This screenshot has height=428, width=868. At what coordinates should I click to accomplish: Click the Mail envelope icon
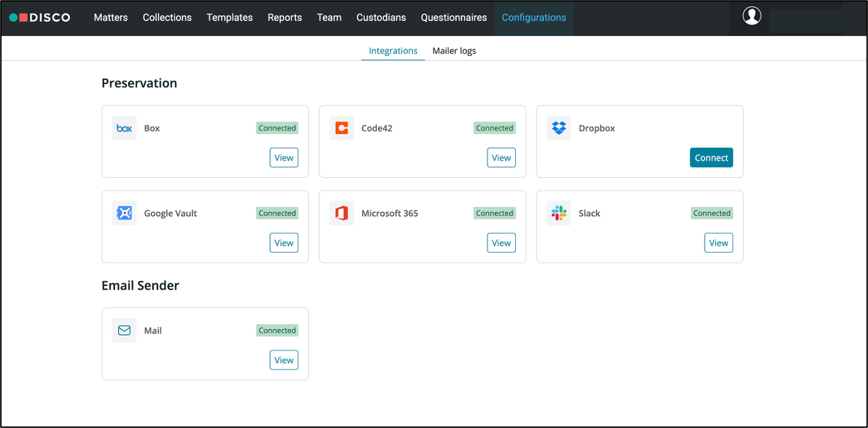click(x=124, y=331)
